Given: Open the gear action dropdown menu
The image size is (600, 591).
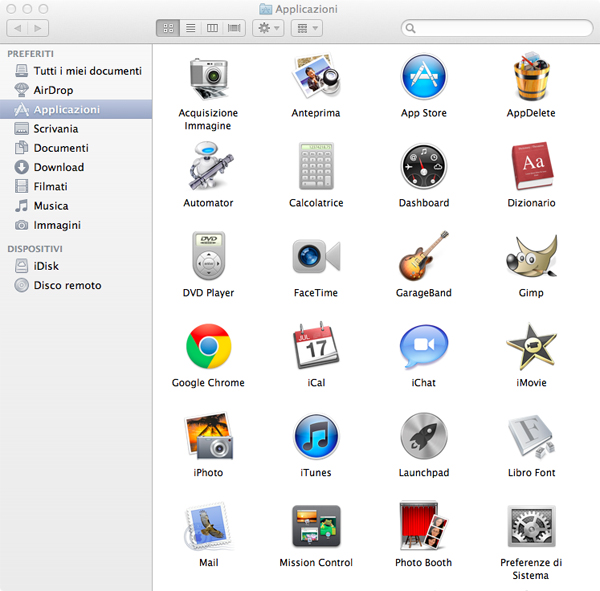Looking at the screenshot, I should [x=267, y=28].
